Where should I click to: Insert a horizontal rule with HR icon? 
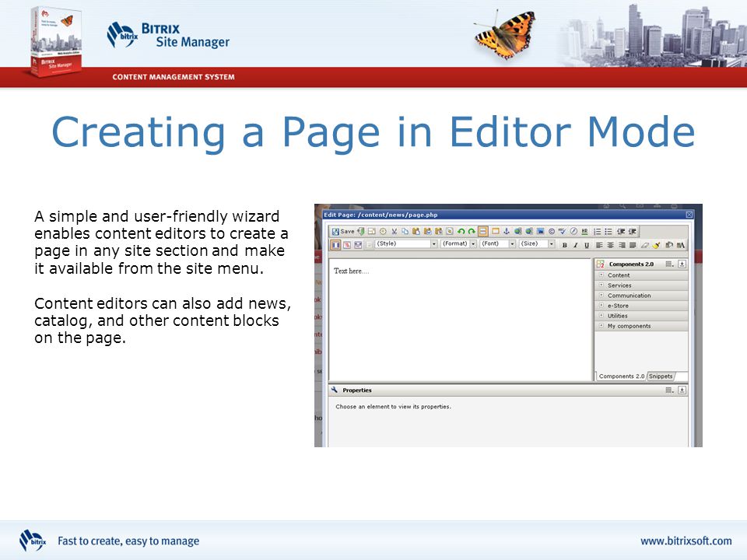(584, 232)
